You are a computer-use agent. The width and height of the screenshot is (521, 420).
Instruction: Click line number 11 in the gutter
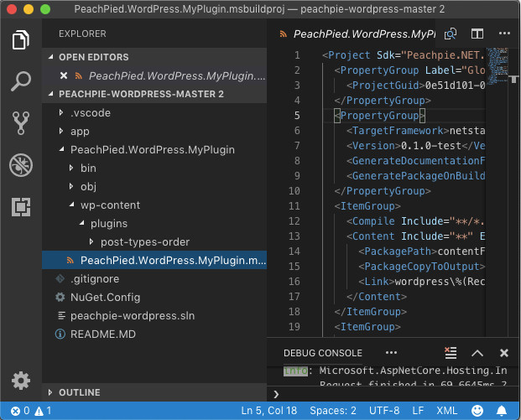pyautogui.click(x=294, y=206)
